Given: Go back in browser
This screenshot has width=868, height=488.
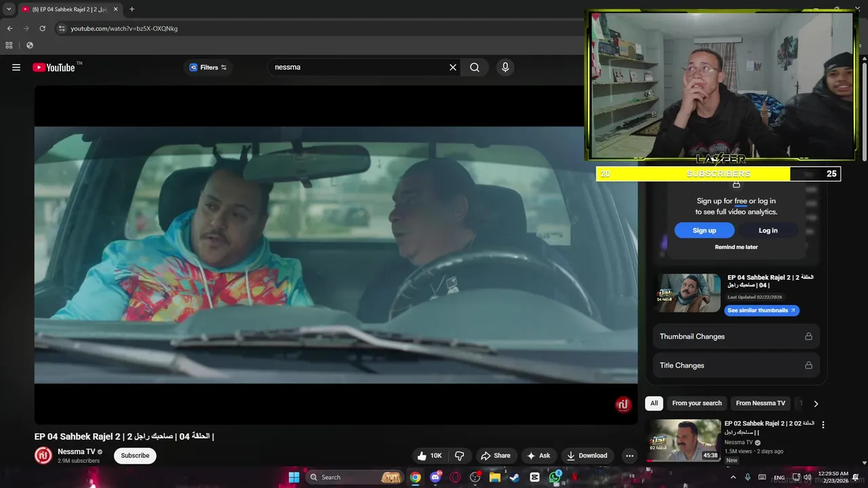Looking at the screenshot, I should coord(9,28).
